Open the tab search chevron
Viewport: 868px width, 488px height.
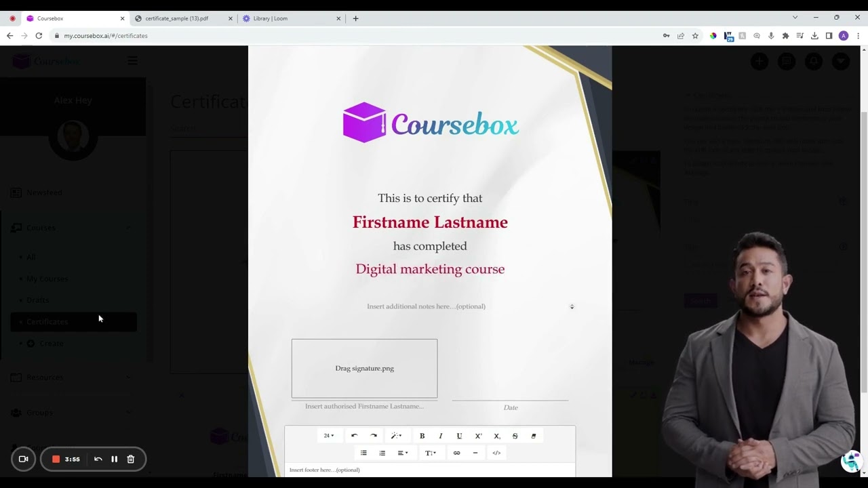pyautogui.click(x=795, y=18)
